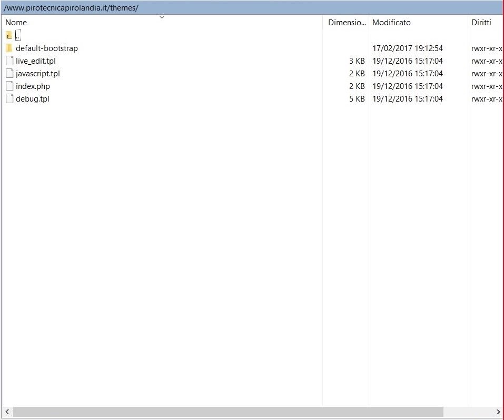The width and height of the screenshot is (504, 420).
Task: Select the debug.tpl file name
Action: coord(33,99)
